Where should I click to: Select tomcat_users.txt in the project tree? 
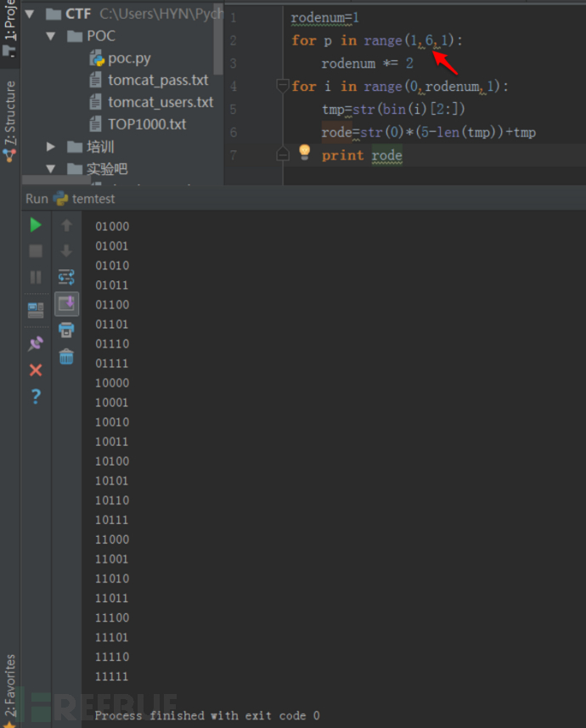point(161,103)
